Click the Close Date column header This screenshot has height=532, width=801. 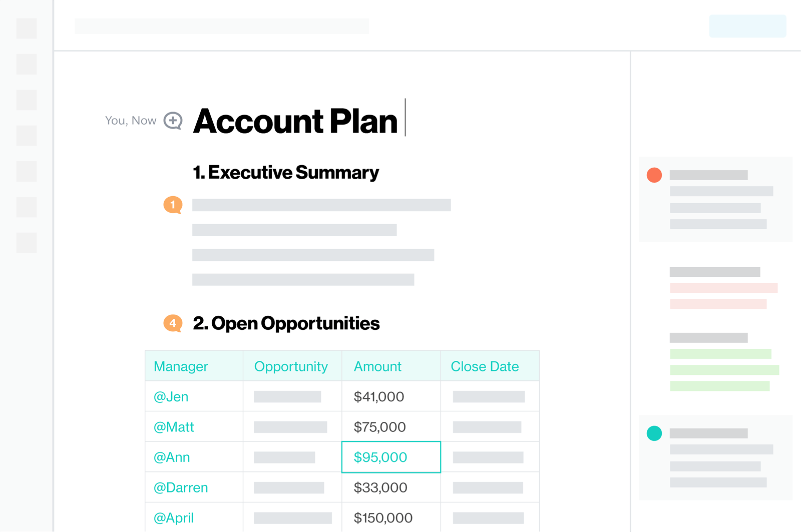tap(485, 366)
